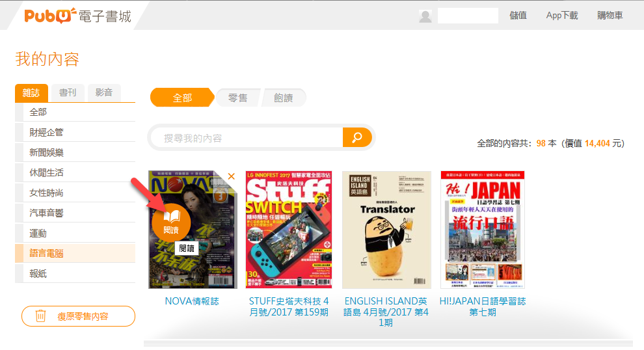Image resolution: width=644 pixels, height=350 pixels.
Task: Choose 語言電腦 category
Action: [x=75, y=253]
